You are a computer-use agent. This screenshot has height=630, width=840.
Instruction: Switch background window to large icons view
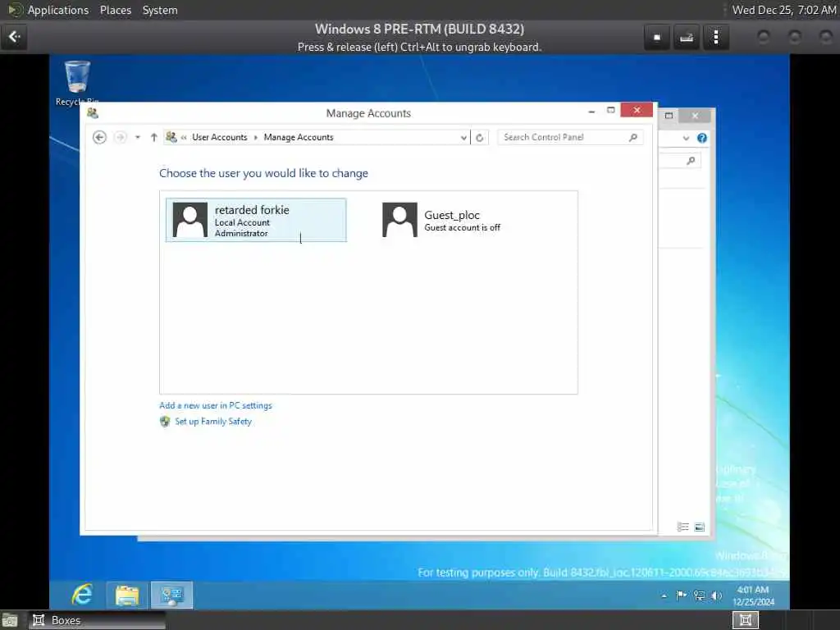(700, 527)
